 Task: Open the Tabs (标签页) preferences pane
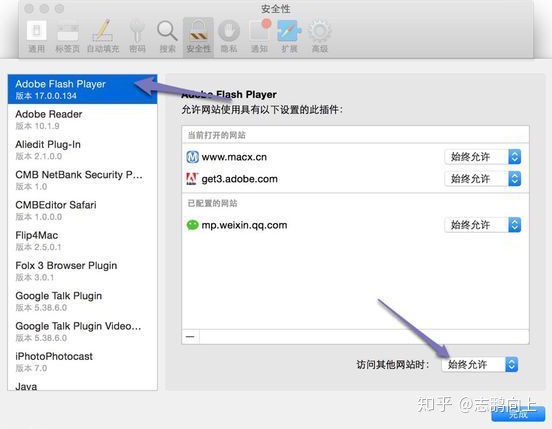68,37
